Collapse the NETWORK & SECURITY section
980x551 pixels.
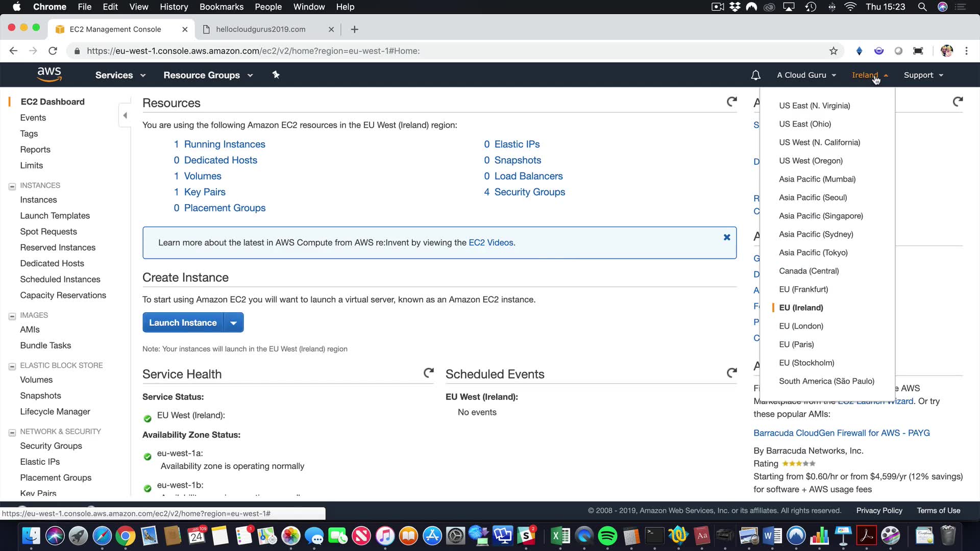pyautogui.click(x=12, y=432)
